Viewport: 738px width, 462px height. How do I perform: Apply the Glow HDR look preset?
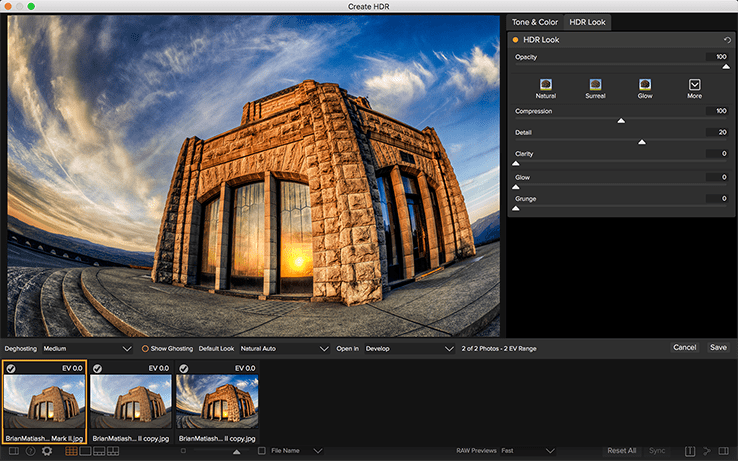pos(645,85)
